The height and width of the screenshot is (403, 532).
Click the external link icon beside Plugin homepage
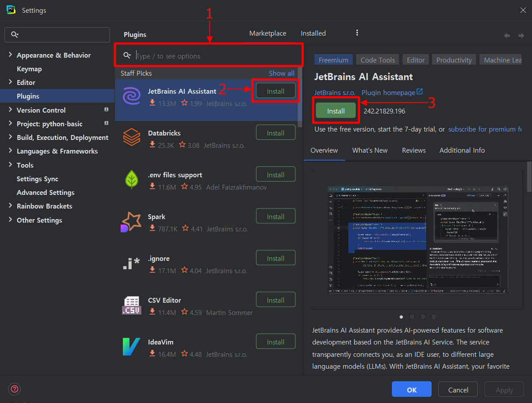(x=420, y=92)
